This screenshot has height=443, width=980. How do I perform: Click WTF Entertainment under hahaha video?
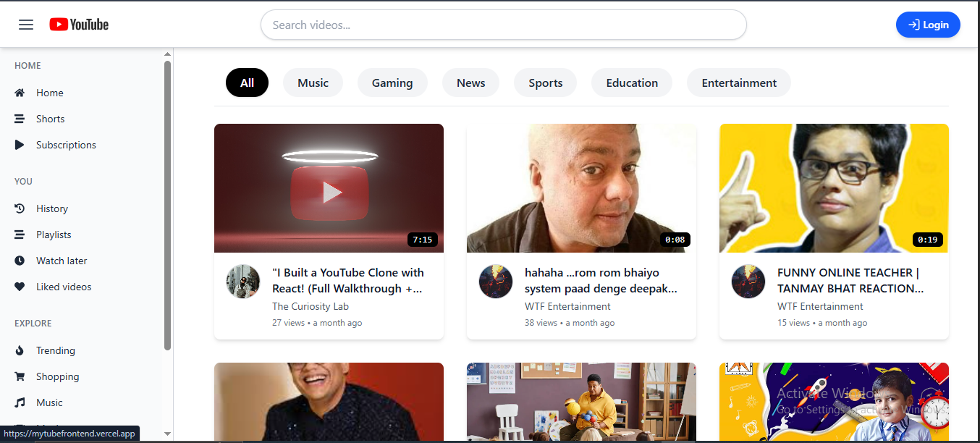coord(567,306)
